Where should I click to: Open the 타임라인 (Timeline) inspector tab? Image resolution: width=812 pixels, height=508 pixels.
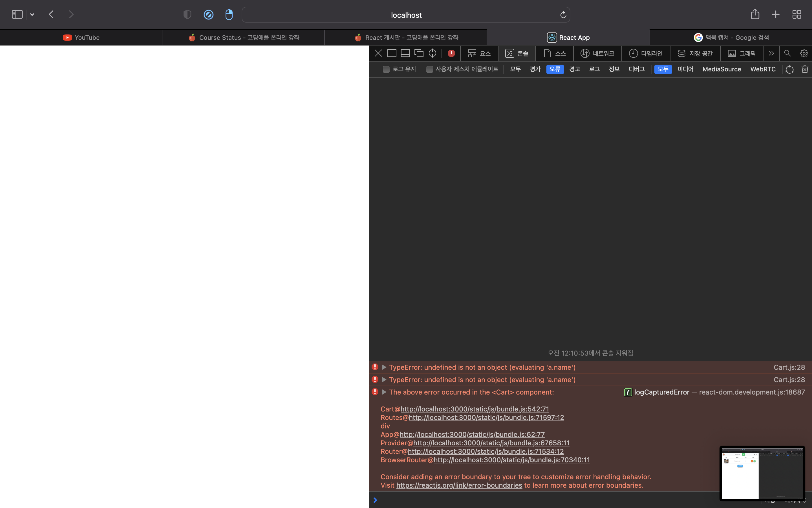tap(646, 53)
